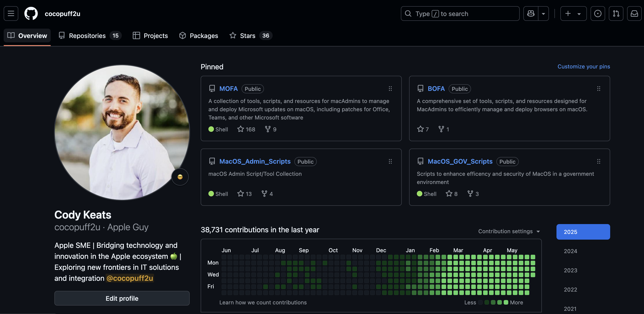This screenshot has width=644, height=314.
Task: Open the hamburger navigation menu
Action: (11, 14)
